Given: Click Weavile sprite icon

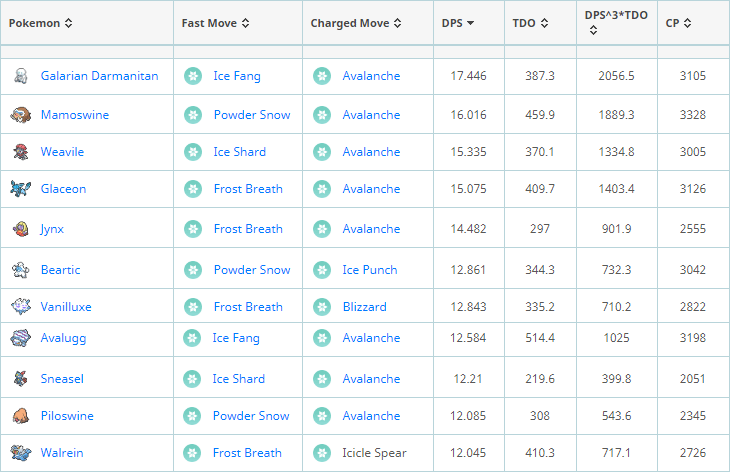Looking at the screenshot, I should click(x=20, y=152).
